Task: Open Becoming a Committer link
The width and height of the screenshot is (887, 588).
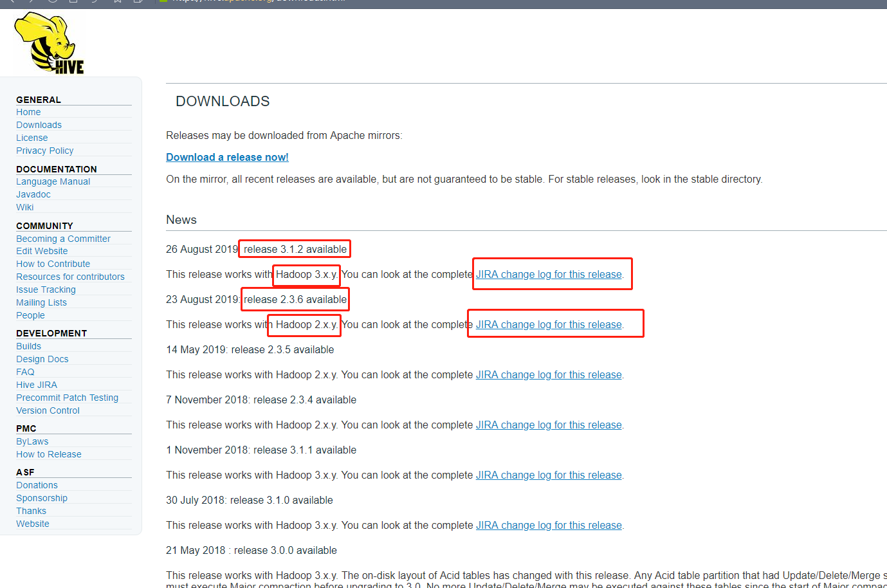Action: point(63,239)
